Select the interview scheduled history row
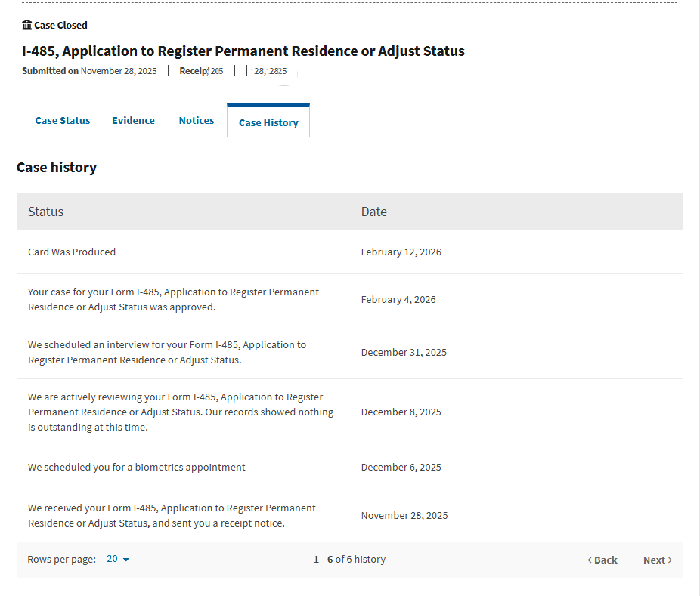The image size is (700, 596). [349, 353]
